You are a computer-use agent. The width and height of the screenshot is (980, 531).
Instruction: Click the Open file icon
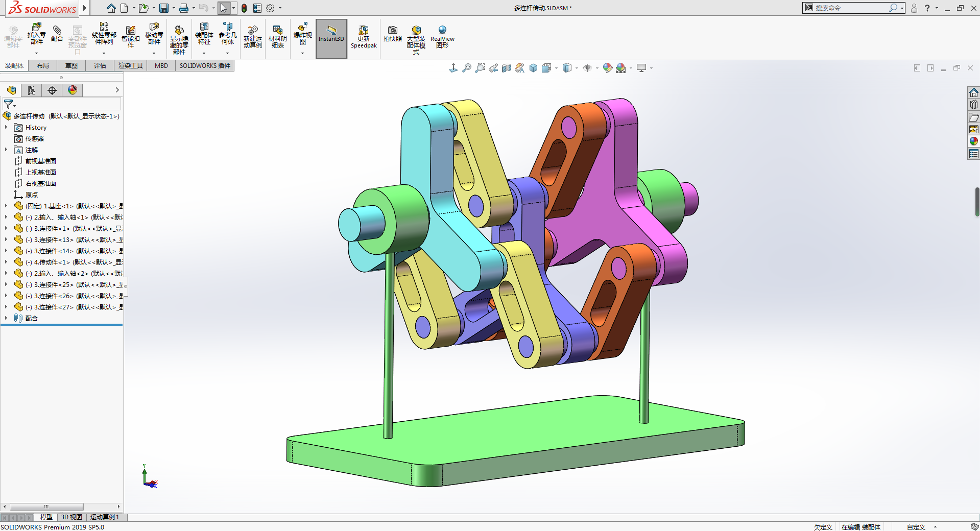tap(144, 8)
